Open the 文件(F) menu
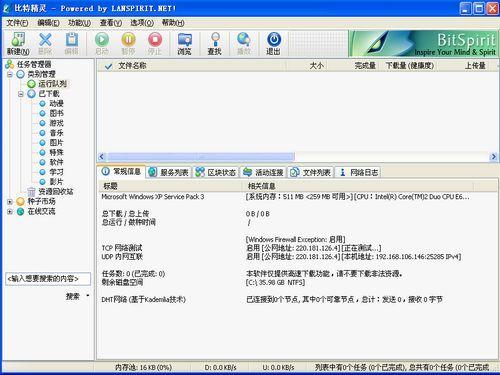The image size is (500, 375). click(17, 23)
